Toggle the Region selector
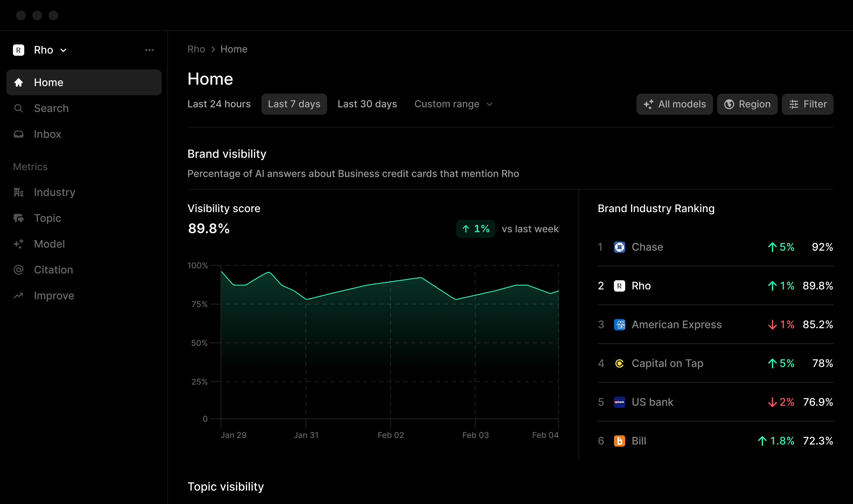853x504 pixels. pos(747,104)
